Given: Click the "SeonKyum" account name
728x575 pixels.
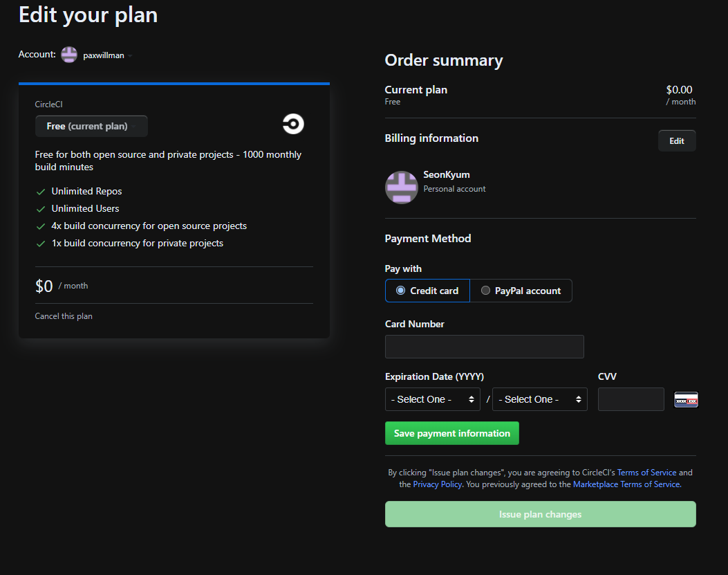Looking at the screenshot, I should [x=447, y=175].
